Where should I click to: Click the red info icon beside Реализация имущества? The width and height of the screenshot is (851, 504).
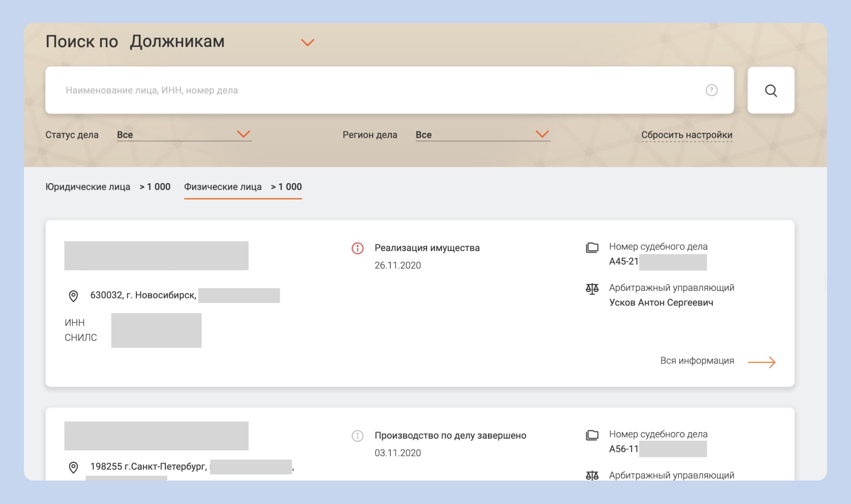(357, 248)
